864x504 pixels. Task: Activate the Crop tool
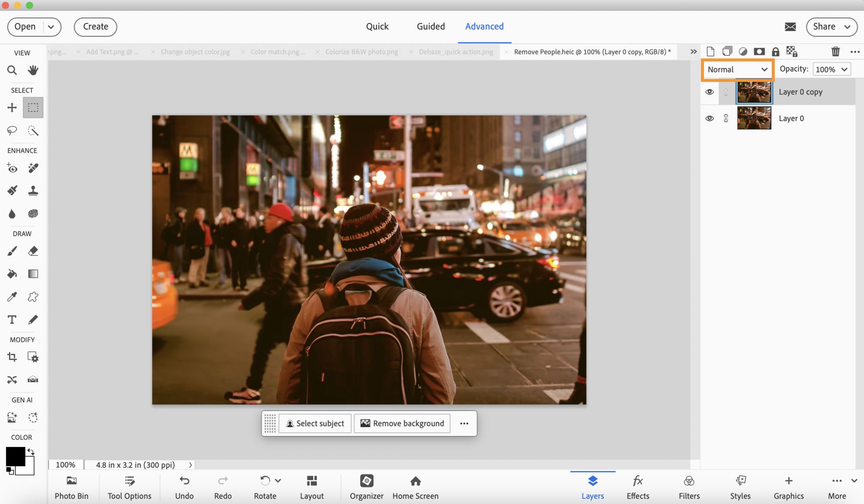point(12,357)
